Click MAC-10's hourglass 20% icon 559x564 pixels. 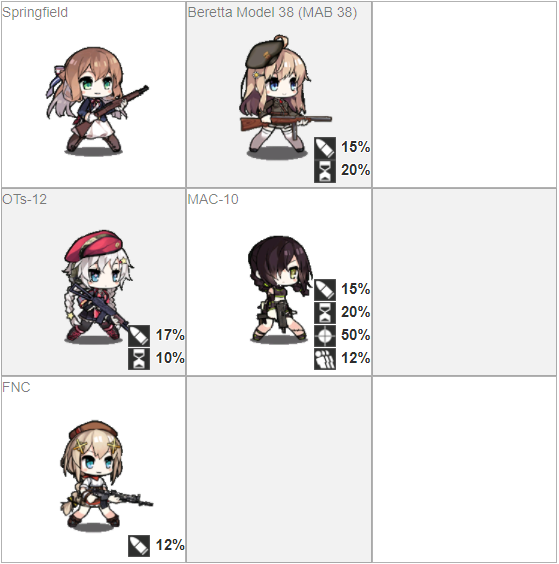pos(325,313)
